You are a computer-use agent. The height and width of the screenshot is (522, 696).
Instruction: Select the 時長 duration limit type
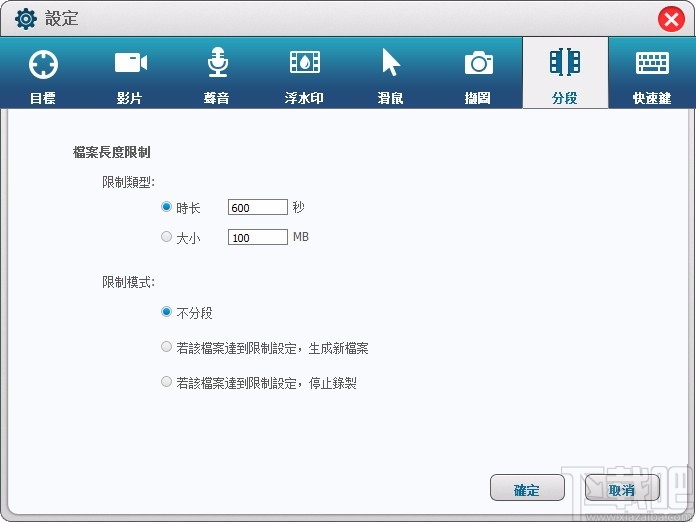166,207
